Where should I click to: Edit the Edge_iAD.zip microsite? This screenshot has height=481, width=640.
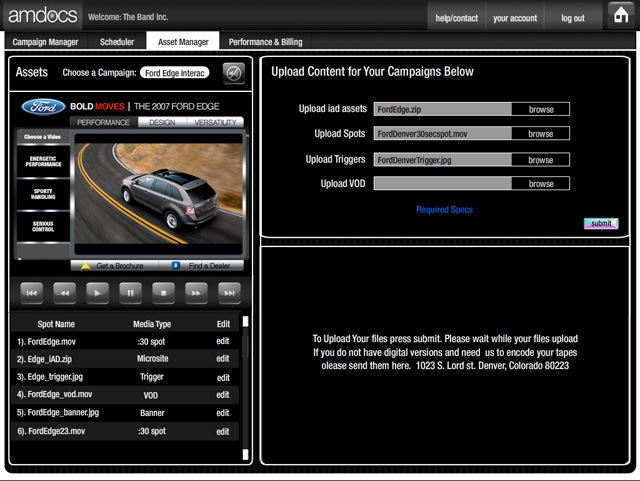(222, 359)
